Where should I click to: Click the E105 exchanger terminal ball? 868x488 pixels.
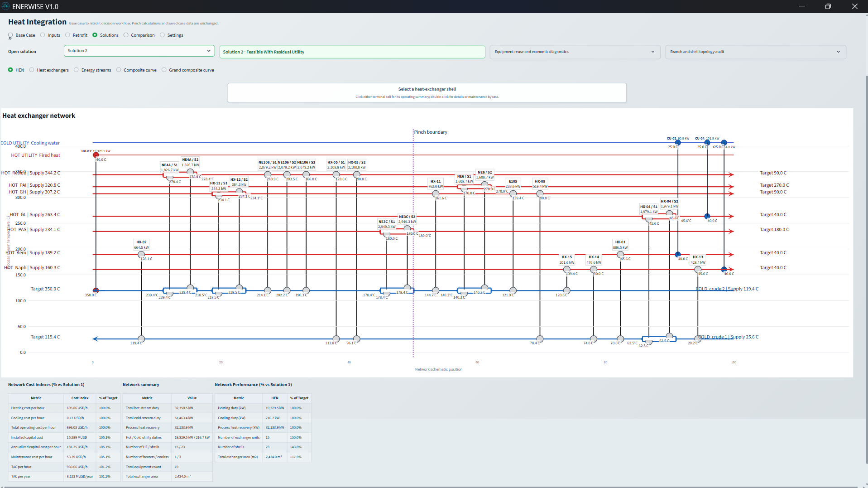513,193
